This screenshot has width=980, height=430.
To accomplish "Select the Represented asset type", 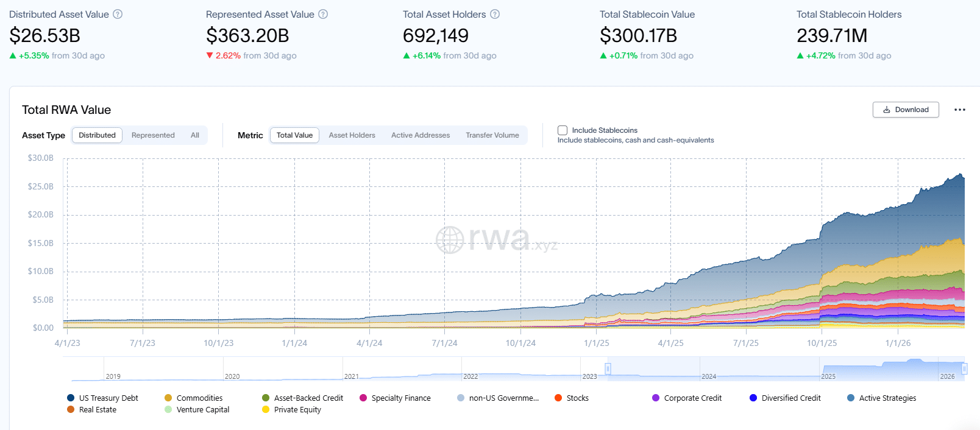I will pyautogui.click(x=153, y=135).
